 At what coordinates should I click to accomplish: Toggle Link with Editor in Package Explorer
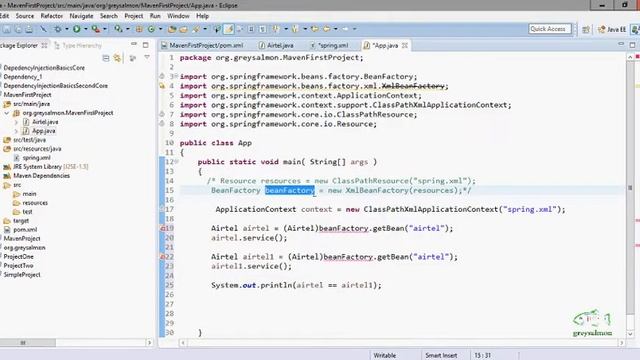118,58
